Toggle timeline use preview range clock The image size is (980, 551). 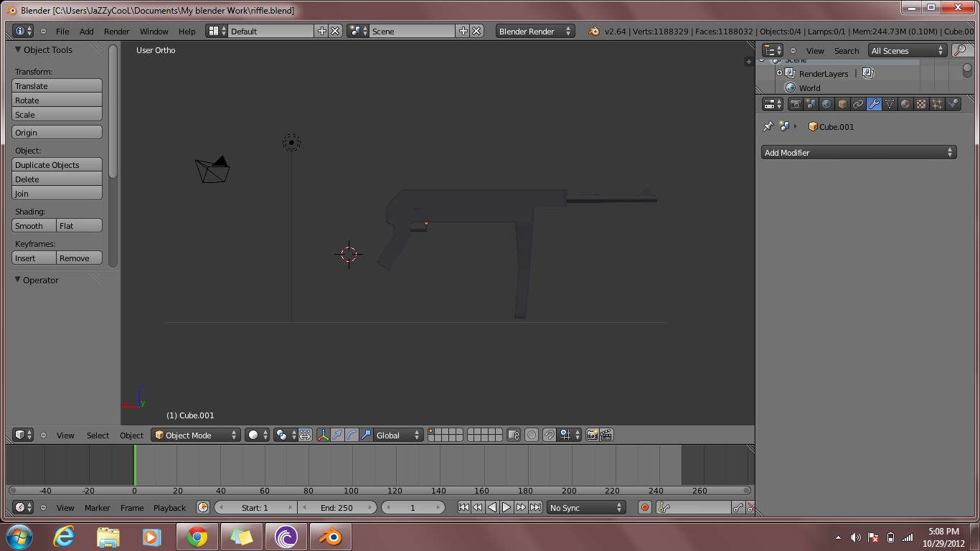point(203,507)
